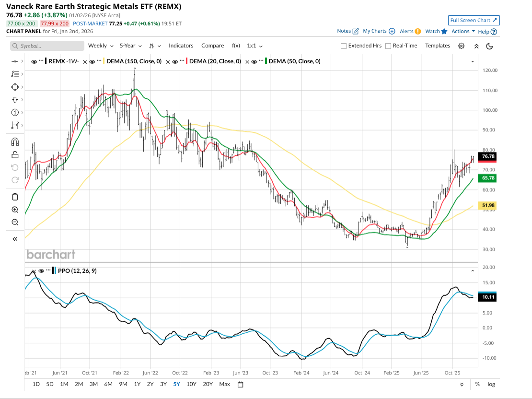Image resolution: width=532 pixels, height=399 pixels.
Task: Click the Symbol search field
Action: (46, 46)
